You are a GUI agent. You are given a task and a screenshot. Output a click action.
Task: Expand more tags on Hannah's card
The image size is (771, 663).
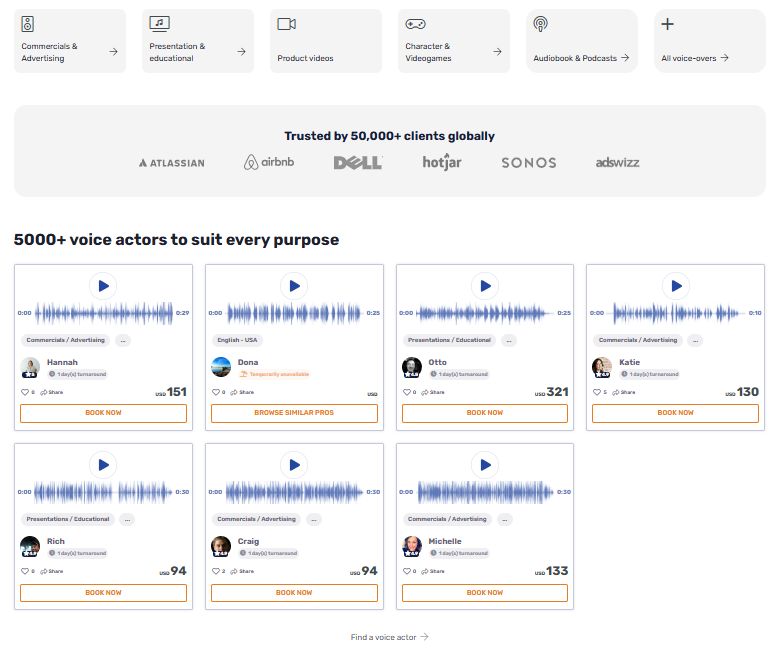[x=123, y=340]
